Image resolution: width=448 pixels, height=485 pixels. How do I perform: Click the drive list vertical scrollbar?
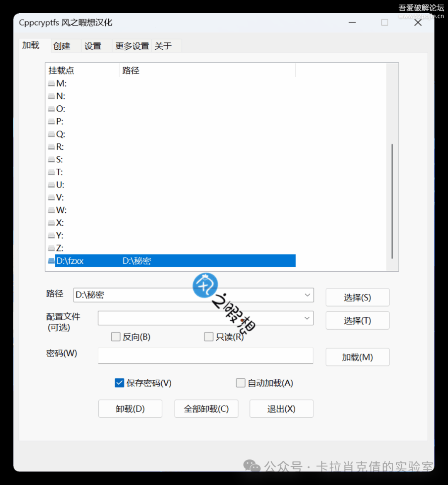392,201
